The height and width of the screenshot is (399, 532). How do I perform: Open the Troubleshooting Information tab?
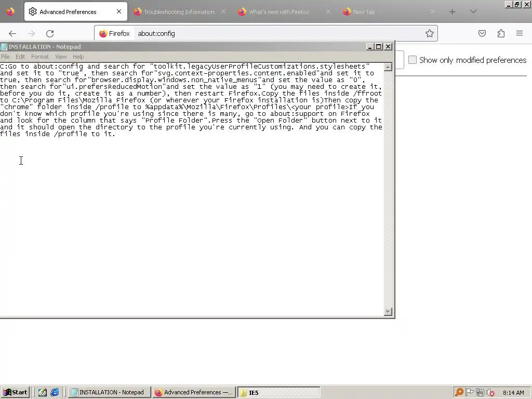pos(179,11)
